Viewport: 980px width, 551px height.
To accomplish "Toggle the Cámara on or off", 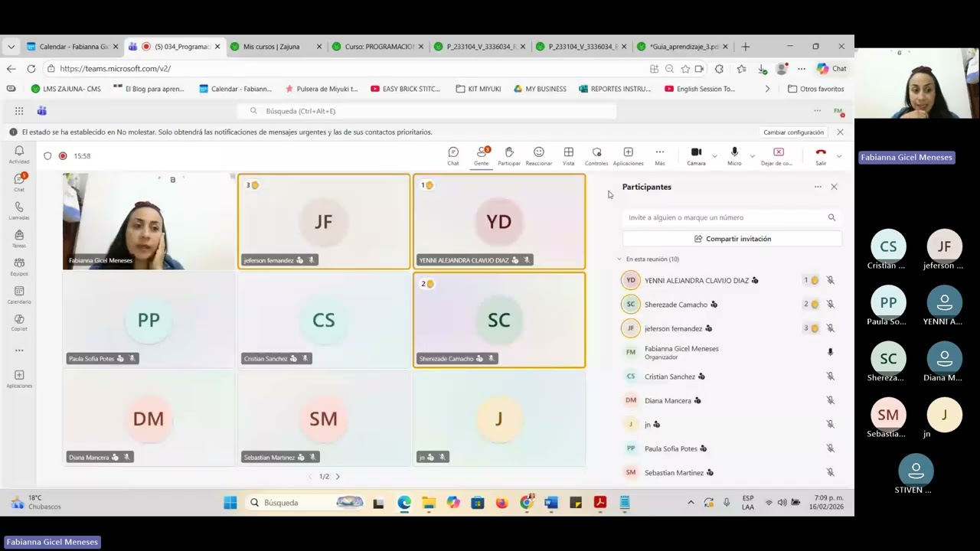I will 696,156.
